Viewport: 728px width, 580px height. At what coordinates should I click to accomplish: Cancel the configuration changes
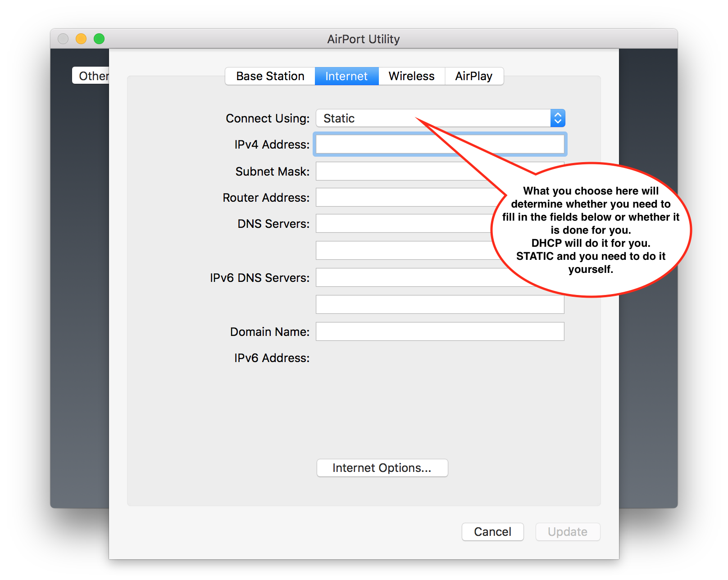[492, 532]
